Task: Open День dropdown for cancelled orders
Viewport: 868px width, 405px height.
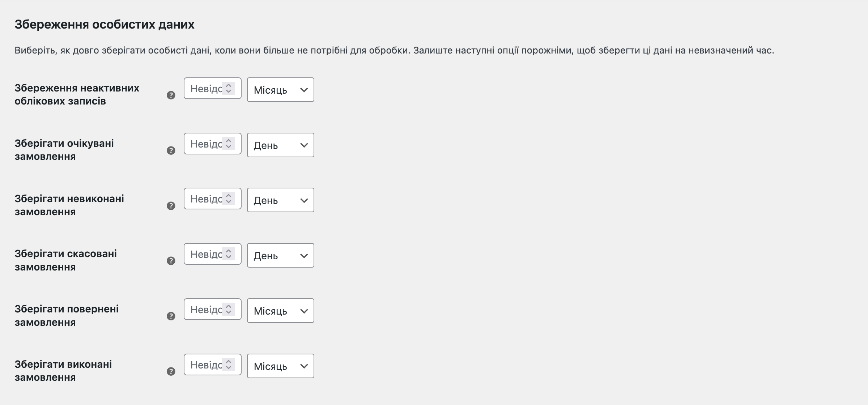Action: click(x=281, y=255)
